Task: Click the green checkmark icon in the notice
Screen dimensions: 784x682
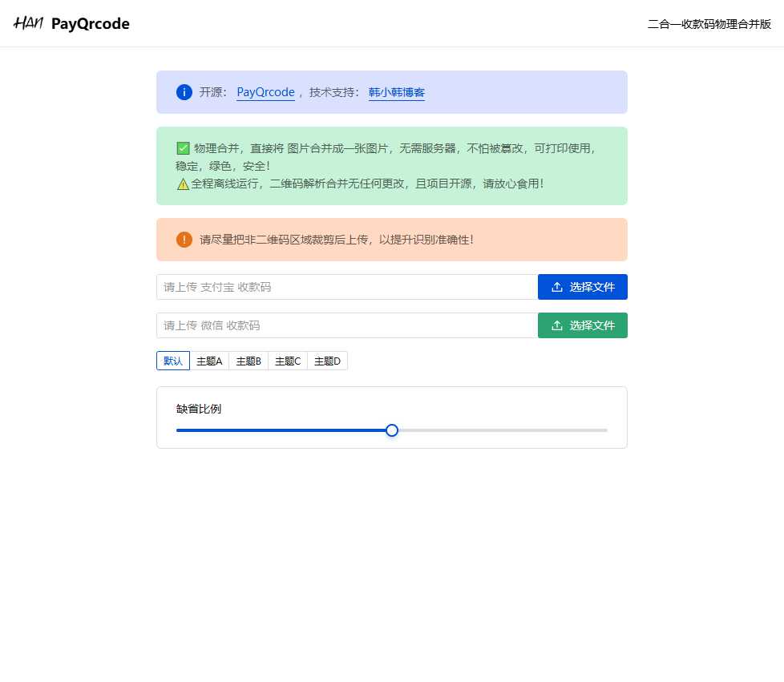Action: pyautogui.click(x=183, y=147)
